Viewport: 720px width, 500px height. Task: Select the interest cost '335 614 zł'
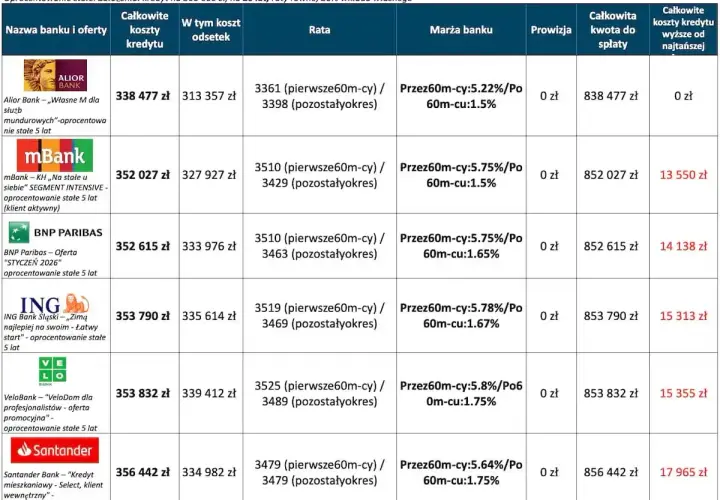point(209,316)
